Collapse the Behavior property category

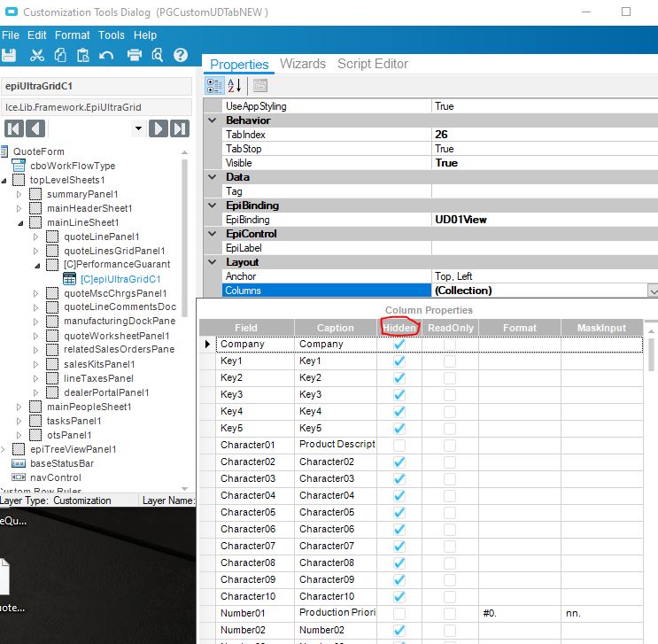pos(213,120)
